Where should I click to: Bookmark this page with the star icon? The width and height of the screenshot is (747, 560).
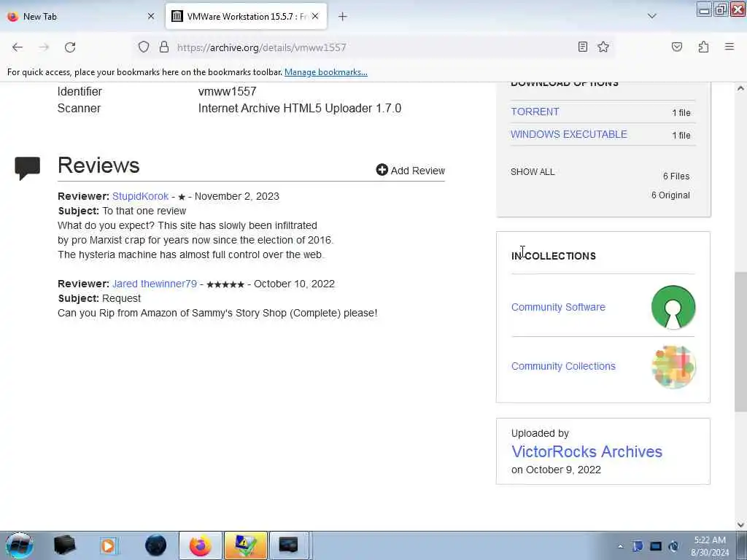603,47
